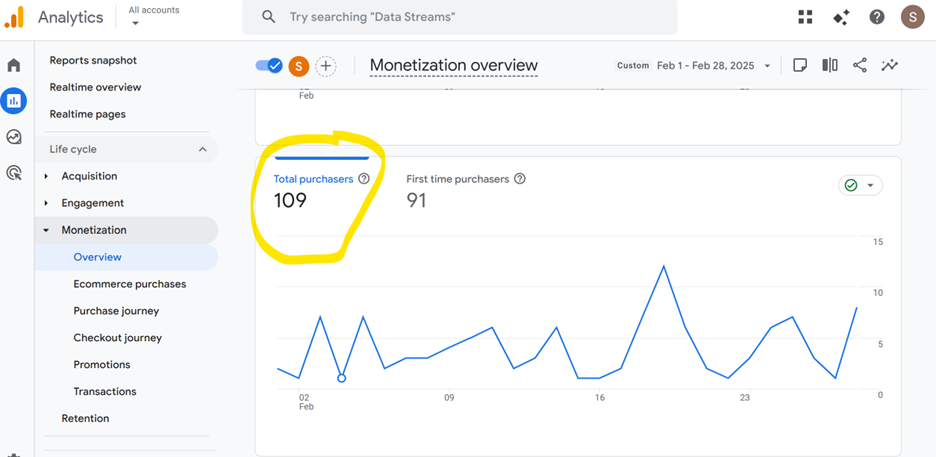Image resolution: width=936 pixels, height=457 pixels.
Task: Open the Explore icon in left rail
Action: coord(14,137)
